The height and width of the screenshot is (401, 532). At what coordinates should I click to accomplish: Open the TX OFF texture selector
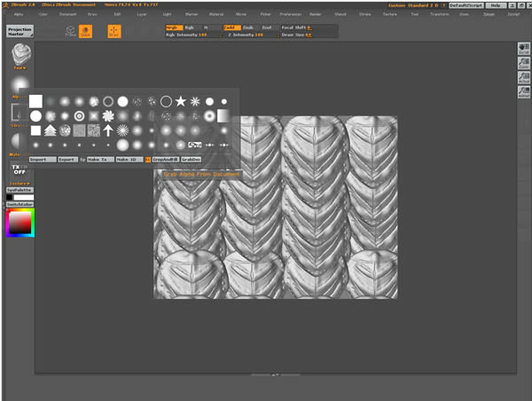[20, 169]
